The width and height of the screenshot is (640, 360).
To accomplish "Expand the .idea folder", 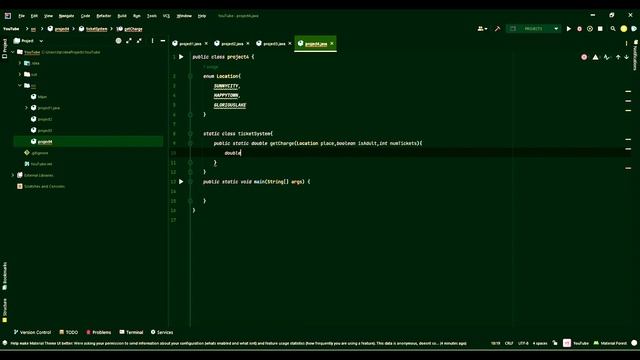I will [20, 63].
